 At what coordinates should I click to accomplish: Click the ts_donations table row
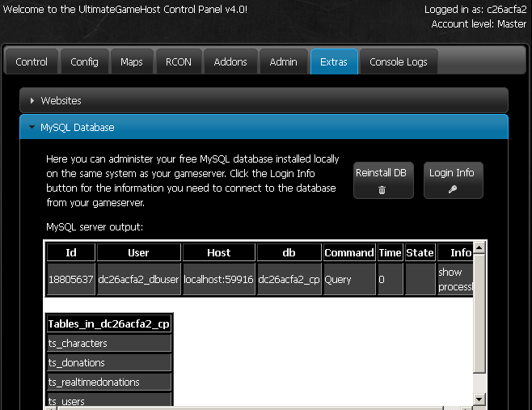pos(108,362)
